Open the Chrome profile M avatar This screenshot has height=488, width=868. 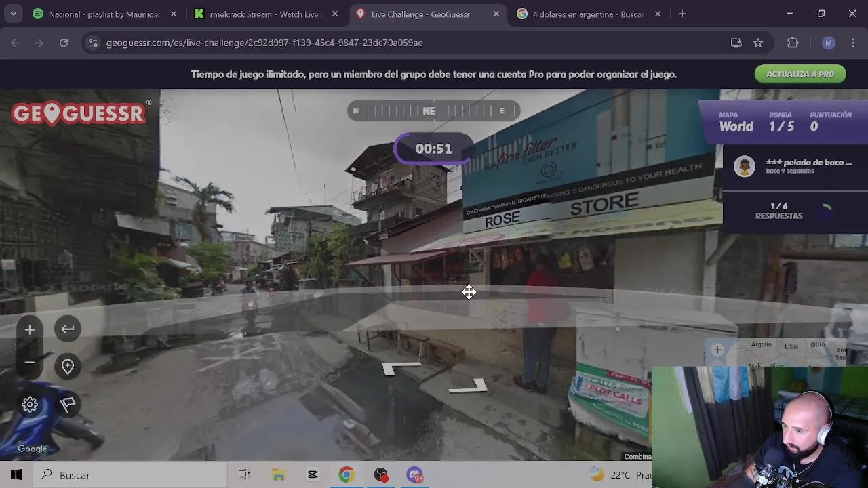click(x=828, y=43)
